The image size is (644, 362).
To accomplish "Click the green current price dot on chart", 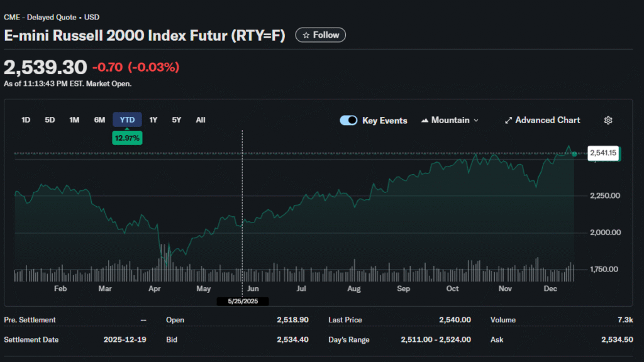I will point(574,154).
